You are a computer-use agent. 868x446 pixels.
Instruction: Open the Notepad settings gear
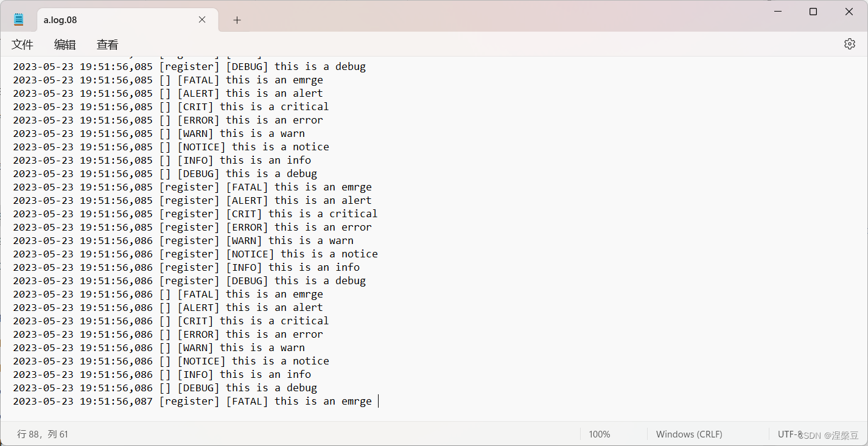pos(850,44)
